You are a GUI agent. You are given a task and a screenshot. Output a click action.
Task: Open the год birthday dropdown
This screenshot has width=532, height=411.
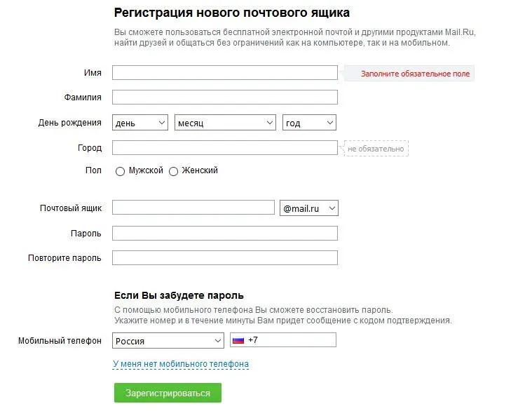tap(309, 123)
